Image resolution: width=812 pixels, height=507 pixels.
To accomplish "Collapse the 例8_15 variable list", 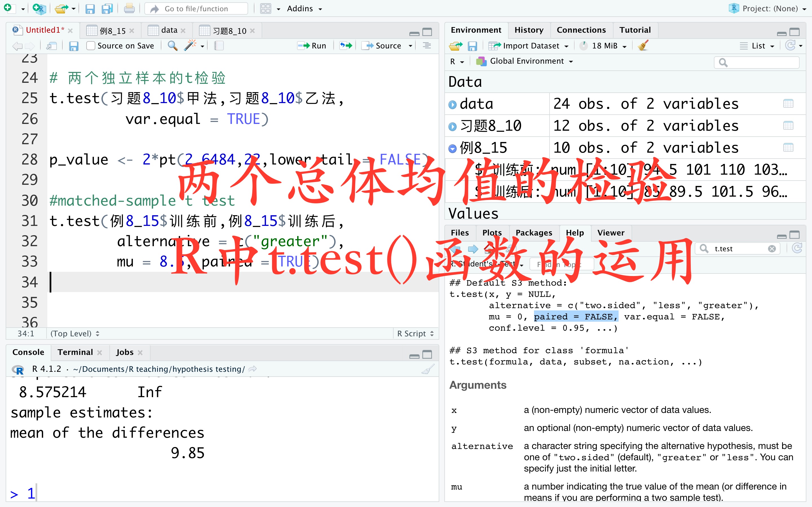I will click(453, 148).
